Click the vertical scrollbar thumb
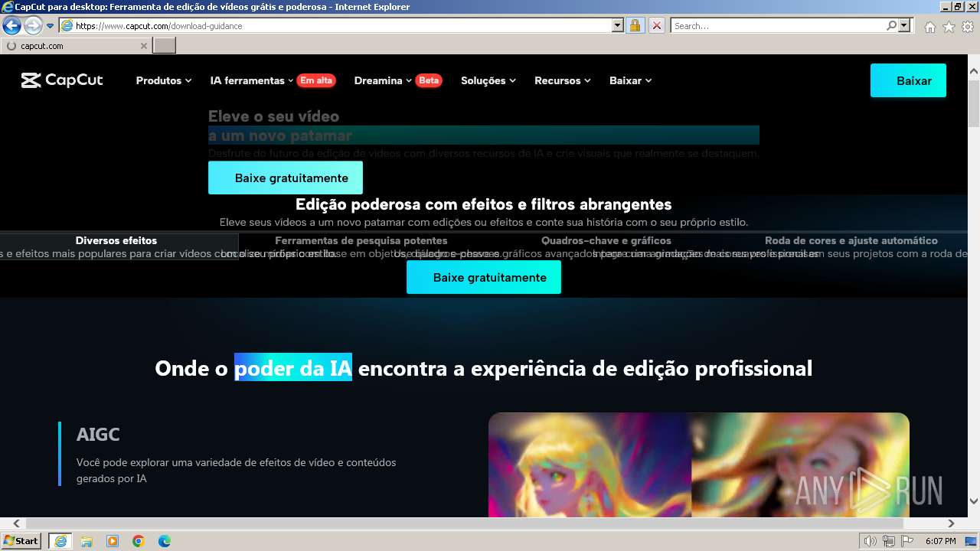The width and height of the screenshot is (980, 551). (x=974, y=103)
